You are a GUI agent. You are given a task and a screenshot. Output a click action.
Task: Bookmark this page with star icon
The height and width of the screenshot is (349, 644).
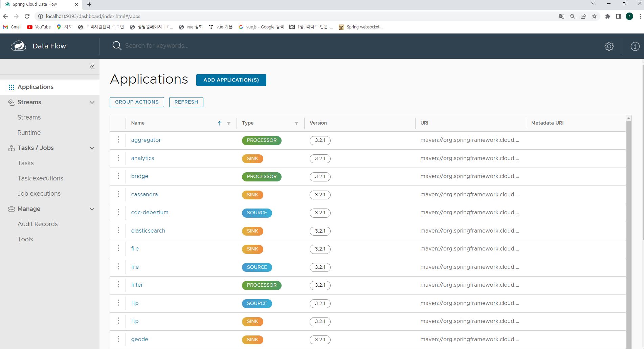click(x=594, y=16)
